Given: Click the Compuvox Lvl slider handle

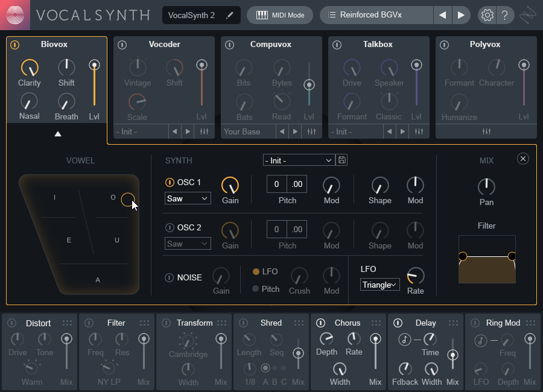Looking at the screenshot, I should coord(309,85).
